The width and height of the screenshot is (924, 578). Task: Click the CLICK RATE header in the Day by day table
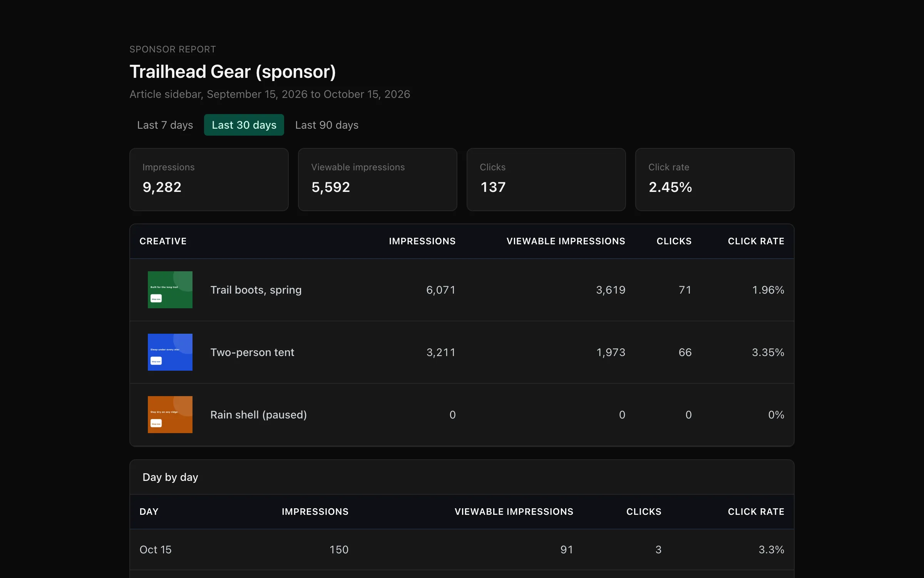(756, 512)
